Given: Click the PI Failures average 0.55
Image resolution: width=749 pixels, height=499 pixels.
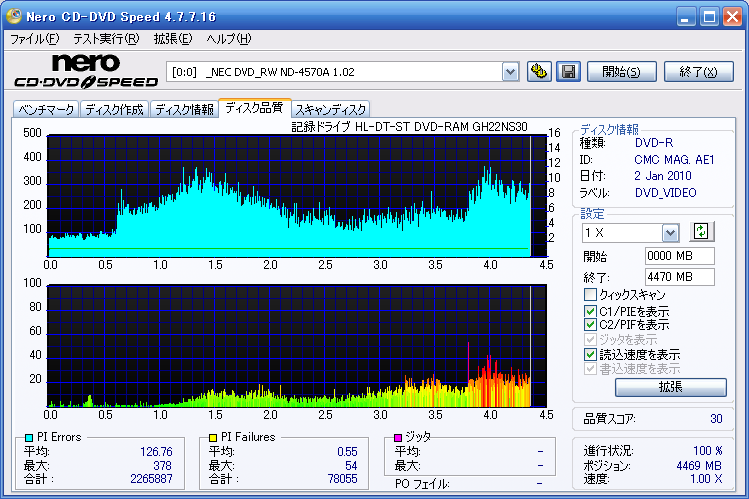Looking at the screenshot, I should click(x=347, y=452).
